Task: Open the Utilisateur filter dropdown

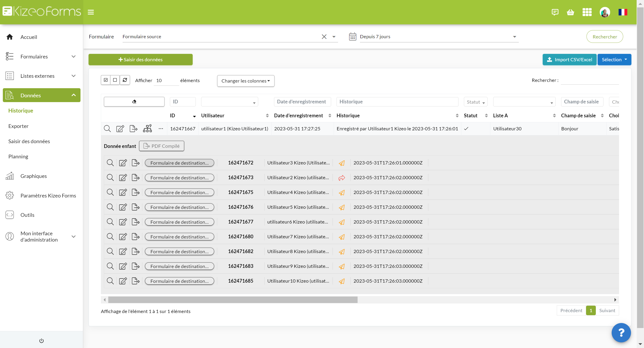Action: (229, 102)
